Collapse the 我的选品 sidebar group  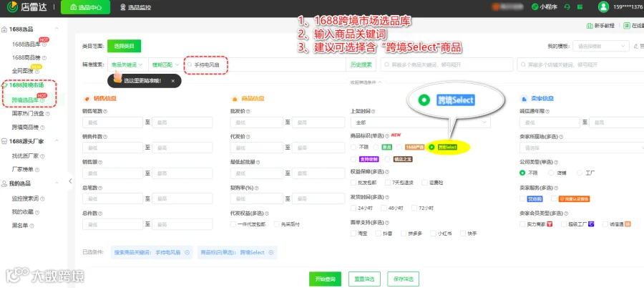point(57,183)
